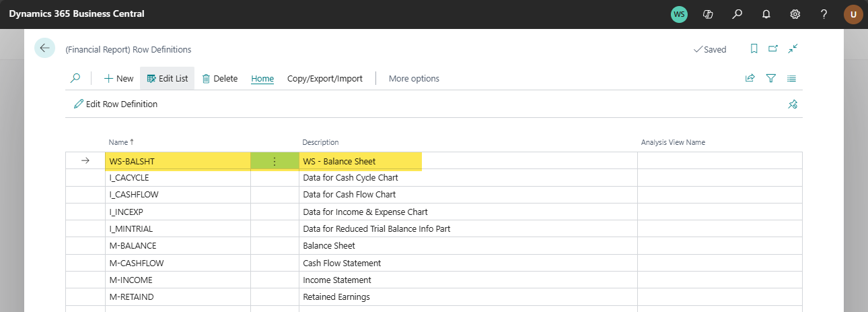Select the M-INCOME row
868x312 pixels.
pyautogui.click(x=434, y=280)
